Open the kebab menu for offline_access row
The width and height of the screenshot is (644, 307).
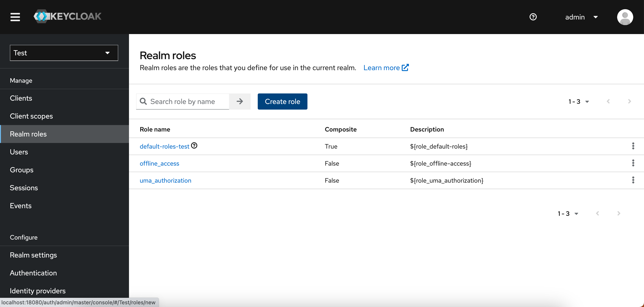(633, 163)
